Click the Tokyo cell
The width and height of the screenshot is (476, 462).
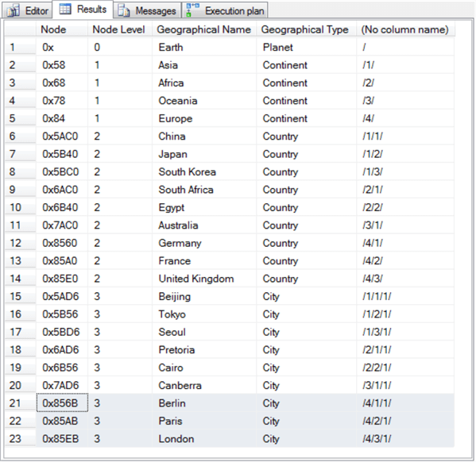click(x=204, y=314)
